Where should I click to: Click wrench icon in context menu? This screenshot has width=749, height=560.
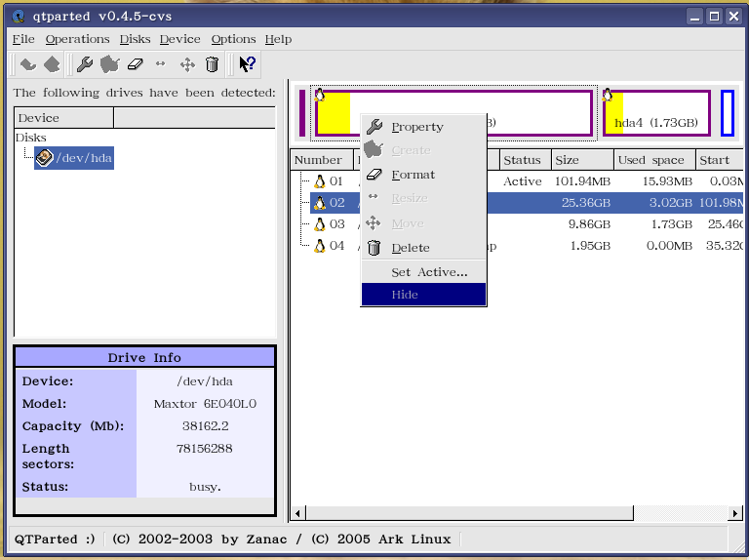[374, 127]
